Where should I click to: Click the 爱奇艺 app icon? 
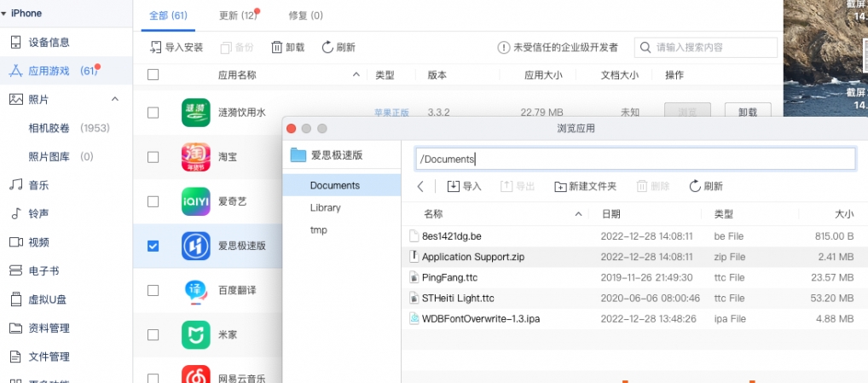pyautogui.click(x=196, y=201)
